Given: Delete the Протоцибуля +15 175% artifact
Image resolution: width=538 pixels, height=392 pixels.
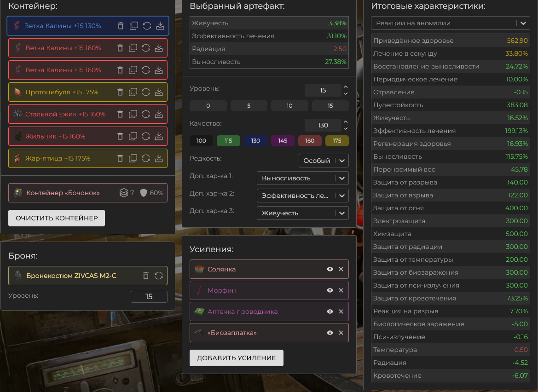Looking at the screenshot, I should click(x=120, y=92).
